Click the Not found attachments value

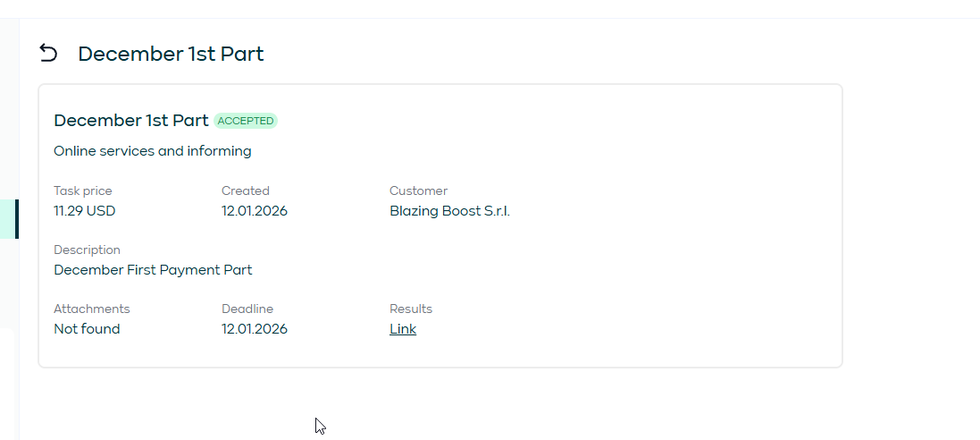point(87,329)
